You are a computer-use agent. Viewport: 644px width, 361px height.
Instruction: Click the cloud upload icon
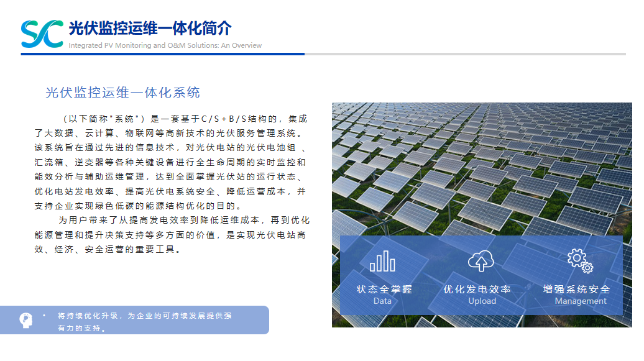[x=481, y=262]
